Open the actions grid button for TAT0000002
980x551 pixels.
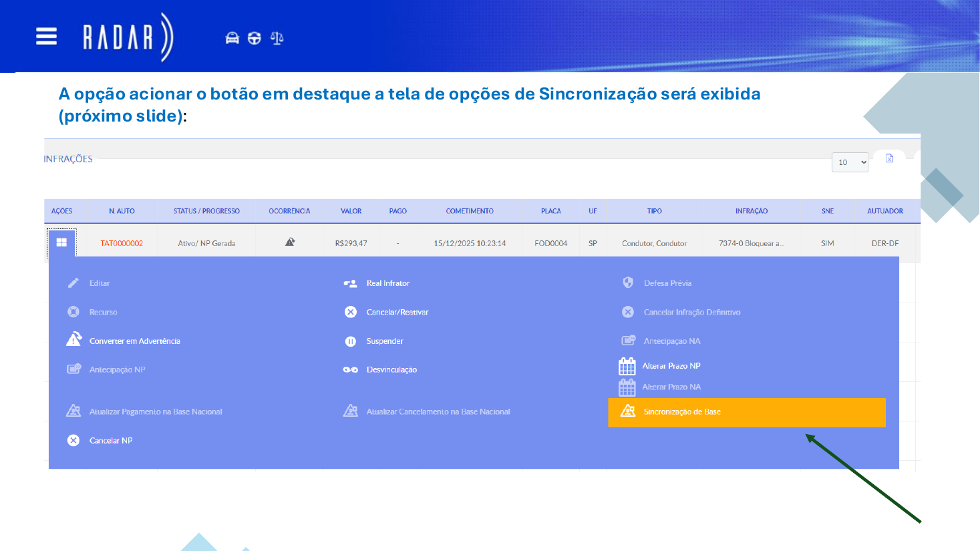pyautogui.click(x=61, y=242)
